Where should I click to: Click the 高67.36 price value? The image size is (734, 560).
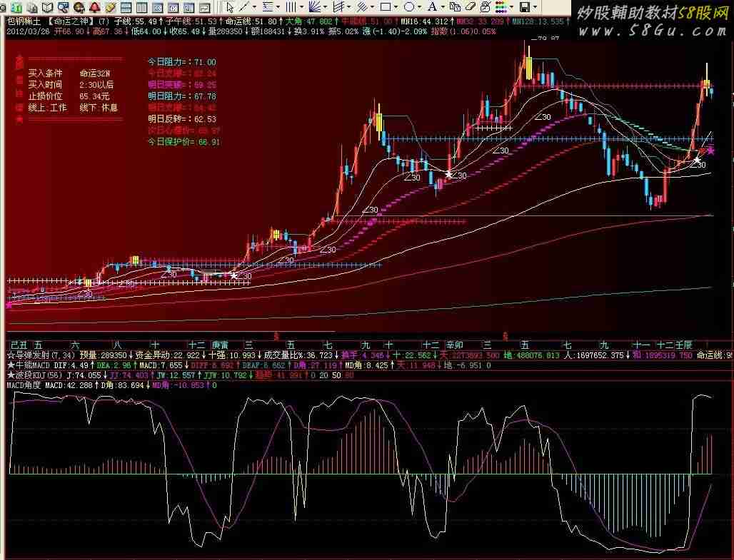(x=108, y=32)
